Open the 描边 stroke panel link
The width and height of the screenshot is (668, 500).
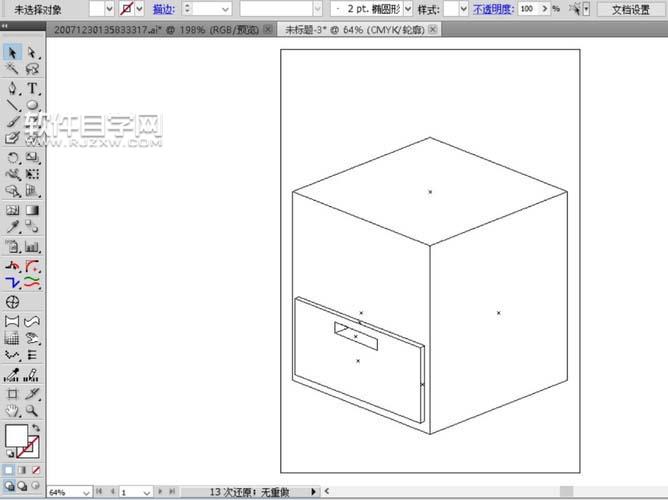164,9
